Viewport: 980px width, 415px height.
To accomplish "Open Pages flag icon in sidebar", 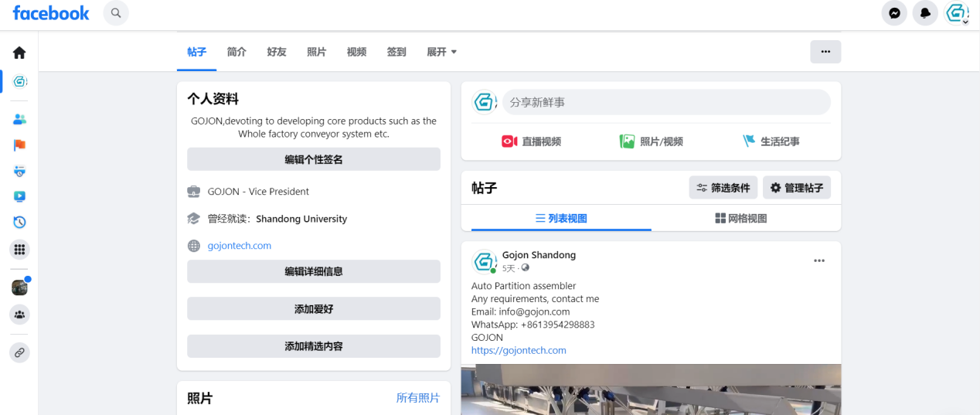I will tap(19, 145).
